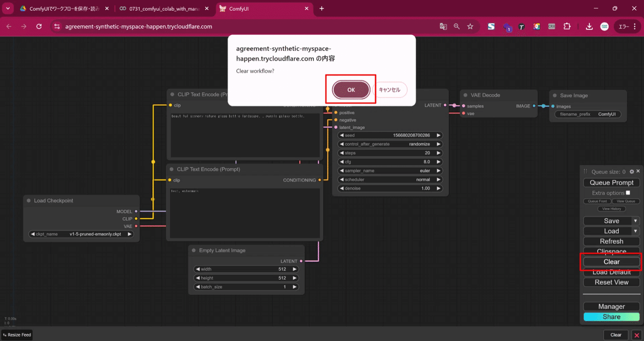
Task: Select the ComfyUI browser tab
Action: (263, 9)
